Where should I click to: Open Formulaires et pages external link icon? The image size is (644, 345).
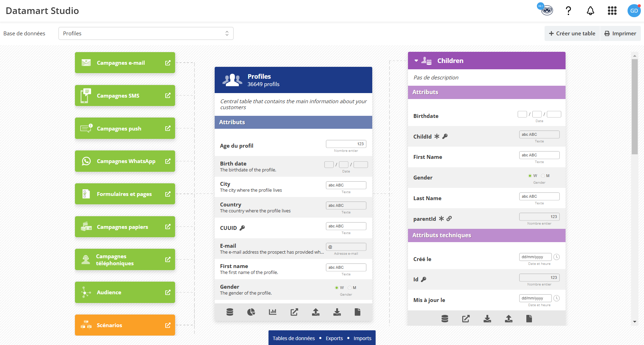168,194
